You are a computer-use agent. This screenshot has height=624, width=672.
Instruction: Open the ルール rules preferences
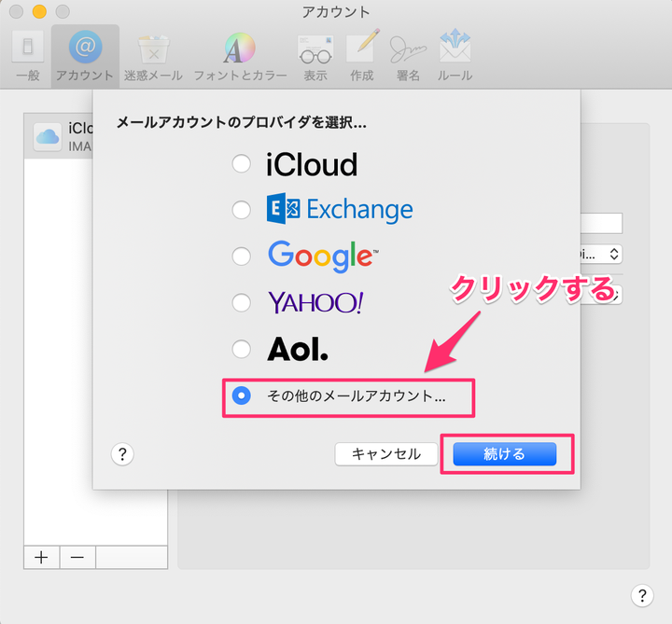point(455,57)
